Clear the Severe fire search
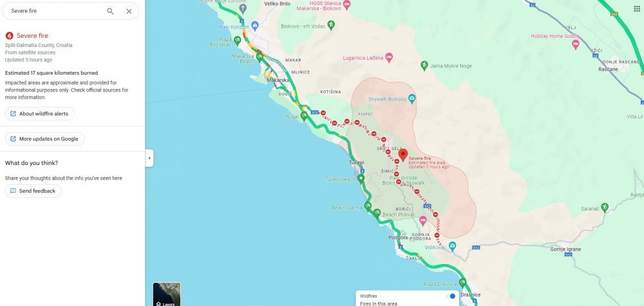 coord(129,11)
